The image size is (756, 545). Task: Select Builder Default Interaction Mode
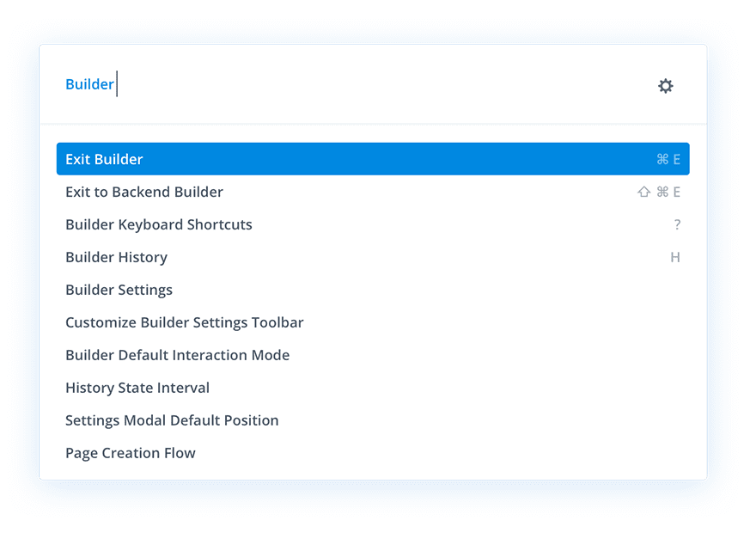click(373, 355)
